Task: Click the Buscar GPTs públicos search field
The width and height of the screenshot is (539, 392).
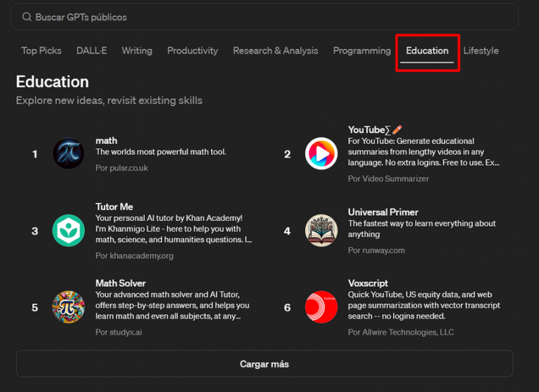Action: 267,17
